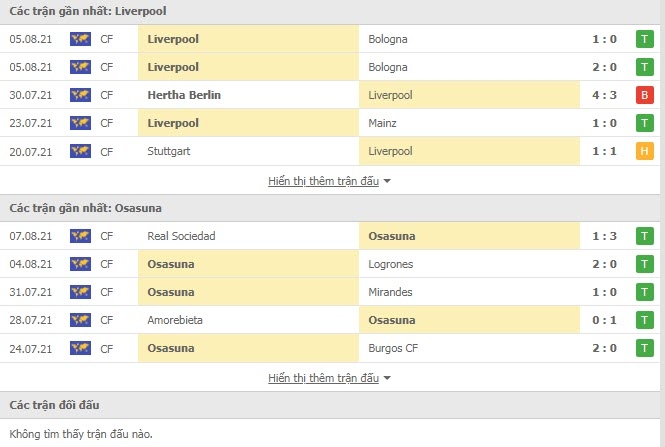Select the Burgos CF team name
This screenshot has height=447, width=665.
[x=393, y=348]
